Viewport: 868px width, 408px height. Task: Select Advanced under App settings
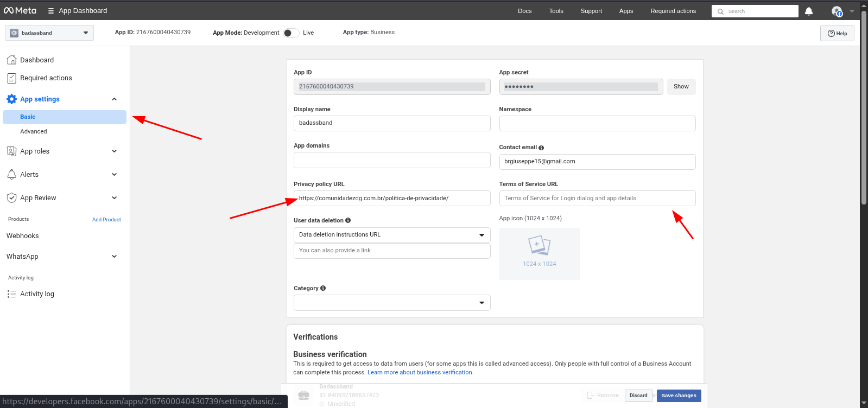click(34, 131)
